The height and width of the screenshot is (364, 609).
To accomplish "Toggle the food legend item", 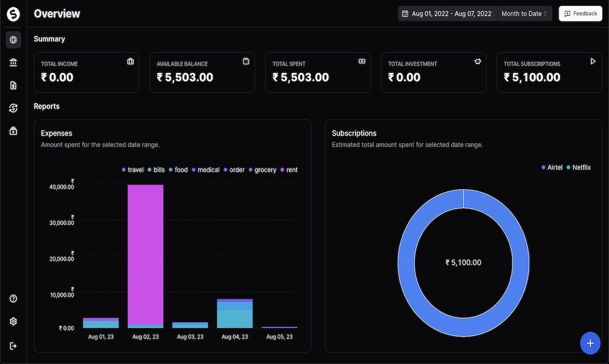I will (178, 170).
